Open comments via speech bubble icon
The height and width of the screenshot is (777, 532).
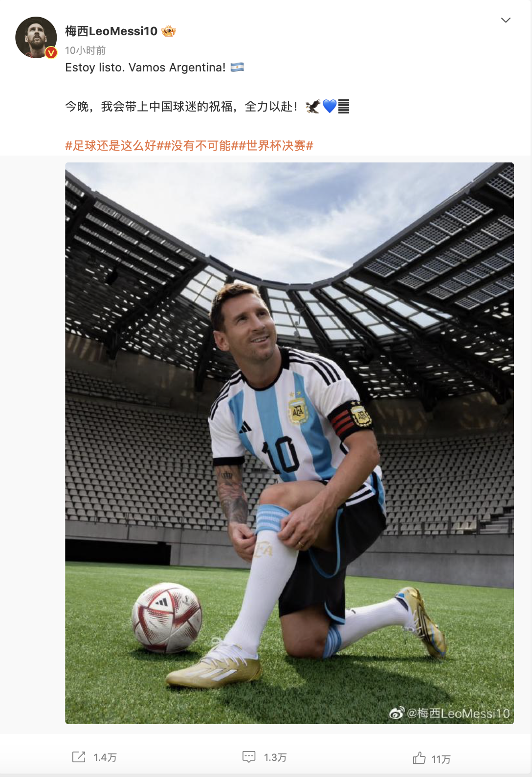click(249, 757)
